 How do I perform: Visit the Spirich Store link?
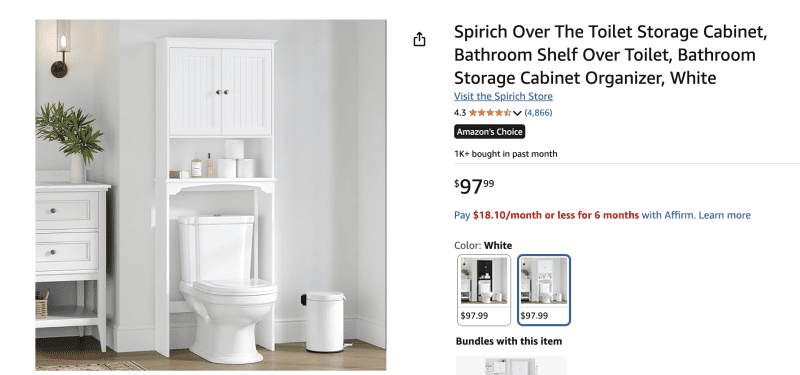[503, 96]
